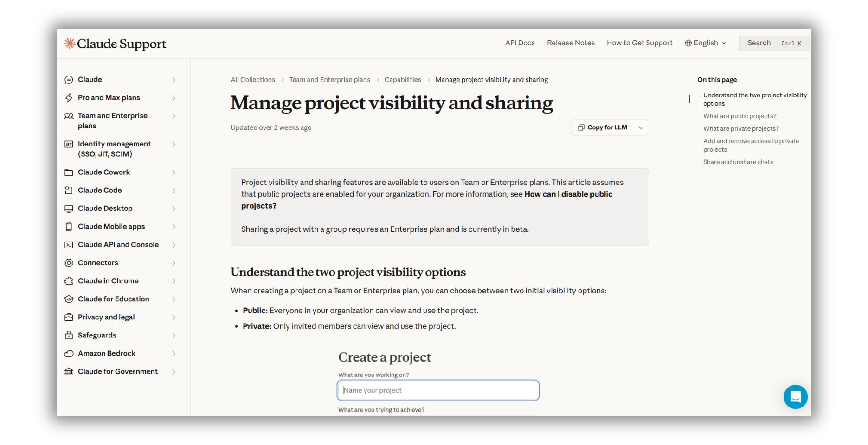Click the folder icon beside Claude Cowork
The image size is (868, 445).
pyautogui.click(x=69, y=172)
